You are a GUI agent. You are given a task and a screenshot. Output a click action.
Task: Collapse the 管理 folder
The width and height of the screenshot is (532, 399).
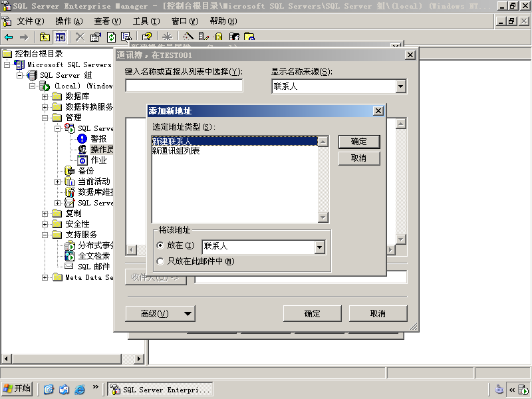(45, 118)
